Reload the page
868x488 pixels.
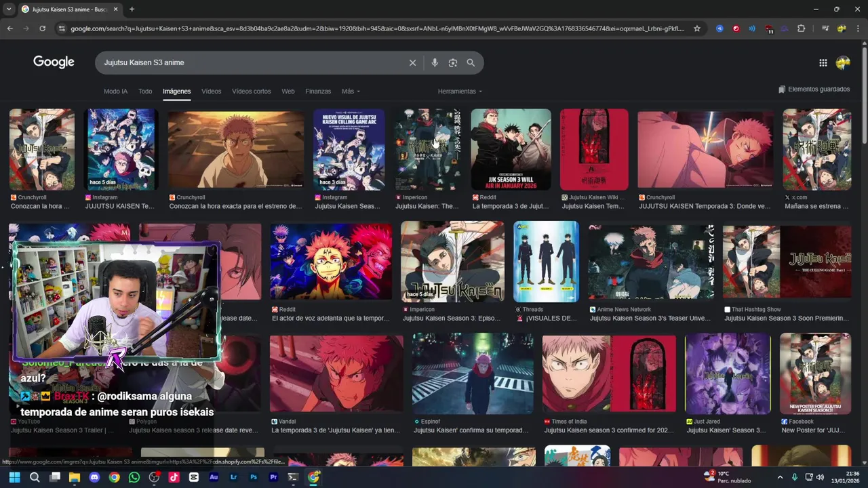pyautogui.click(x=42, y=28)
